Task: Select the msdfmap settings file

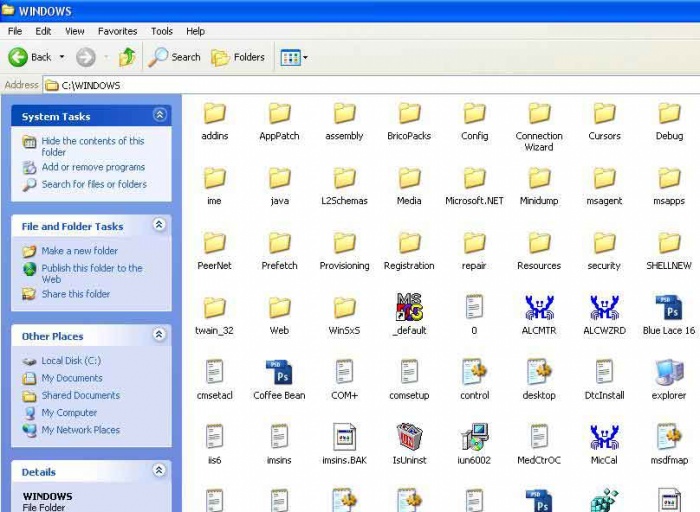Action: click(669, 444)
